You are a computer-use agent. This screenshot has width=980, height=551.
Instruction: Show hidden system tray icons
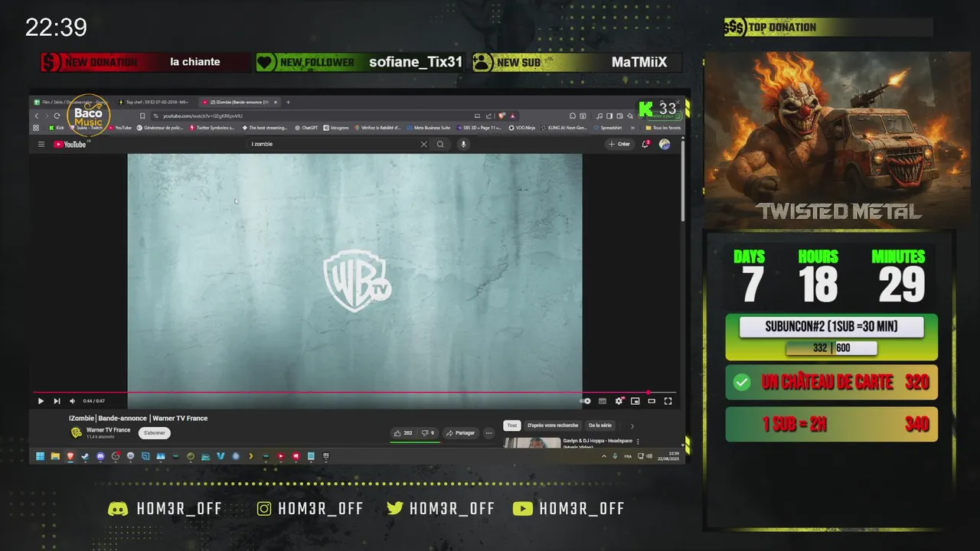(x=604, y=456)
